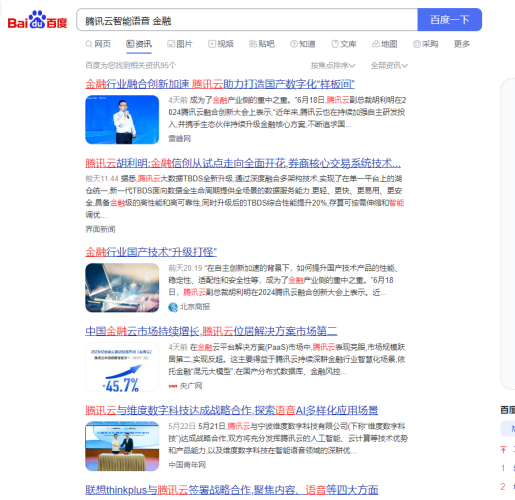Click the question icon beside 知道
This screenshot has width=515, height=500.
pos(294,44)
